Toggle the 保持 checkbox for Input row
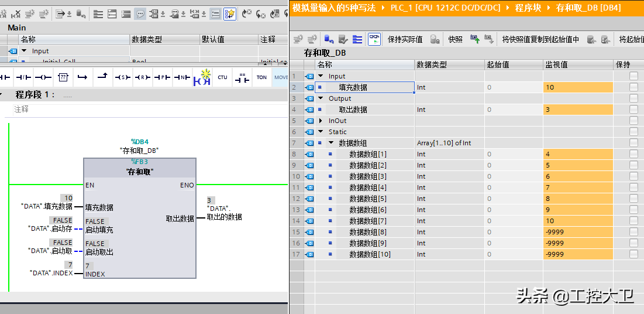Image resolution: width=644 pixels, height=314 pixels. [x=633, y=76]
